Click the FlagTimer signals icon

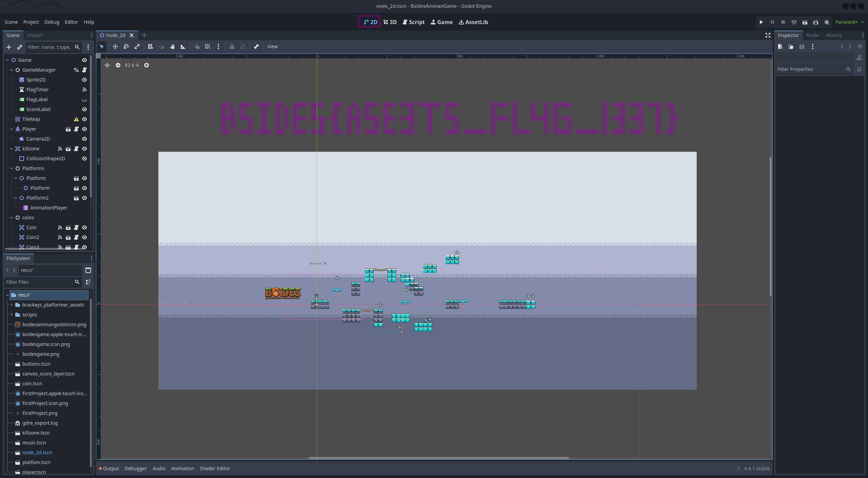coord(84,90)
